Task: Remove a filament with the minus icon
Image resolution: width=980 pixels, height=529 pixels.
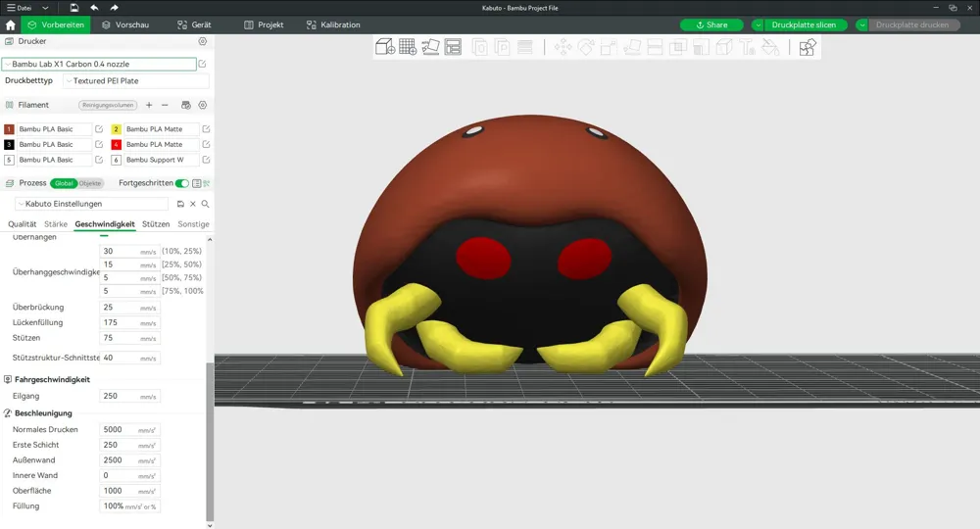Action: (165, 105)
